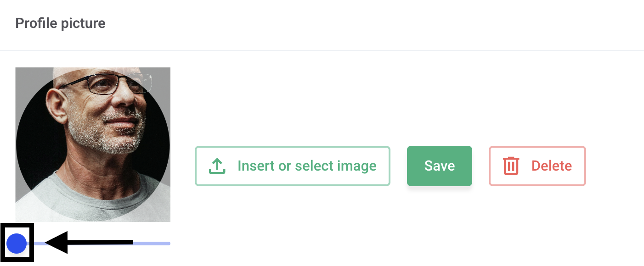Click the Insert or select image button
644x266 pixels.
click(x=293, y=166)
